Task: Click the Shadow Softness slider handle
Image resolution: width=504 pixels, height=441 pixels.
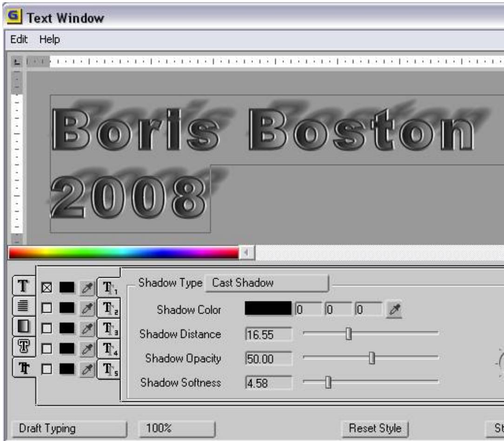Action: tap(328, 382)
